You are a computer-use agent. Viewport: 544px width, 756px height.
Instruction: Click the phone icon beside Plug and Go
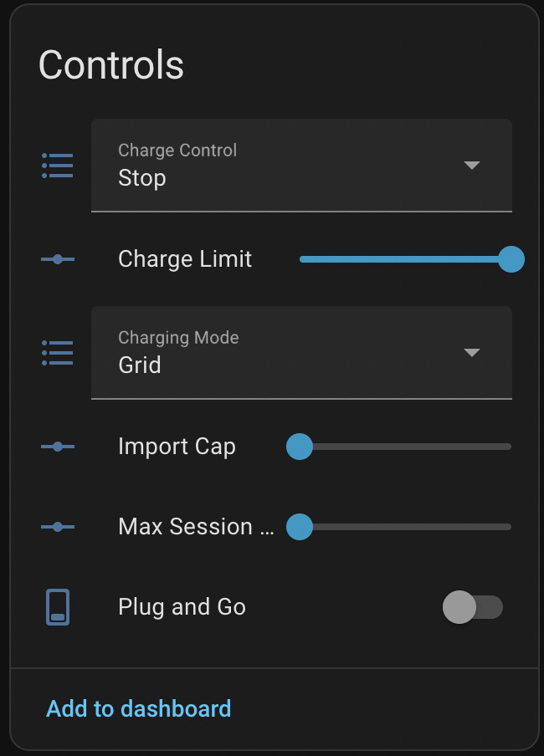[x=57, y=607]
